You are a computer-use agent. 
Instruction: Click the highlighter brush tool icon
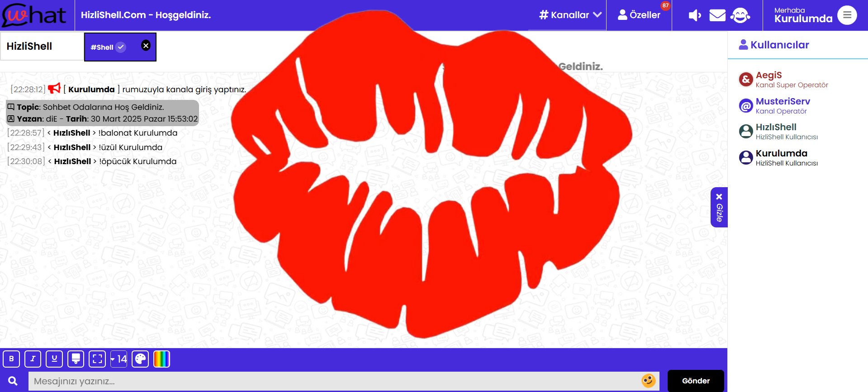(x=76, y=359)
